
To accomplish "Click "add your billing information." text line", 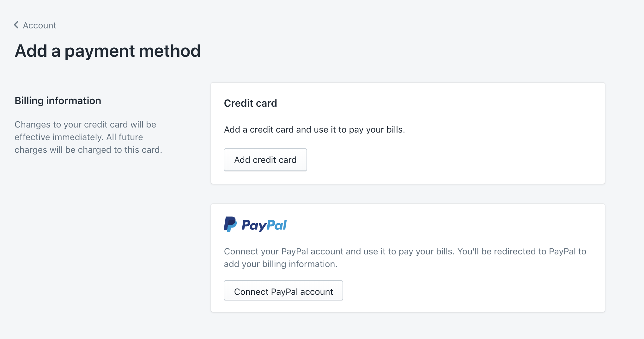I will [x=281, y=264].
